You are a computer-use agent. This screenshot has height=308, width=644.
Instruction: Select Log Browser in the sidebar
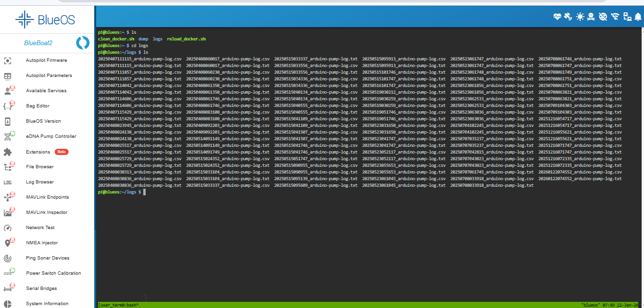point(40,182)
